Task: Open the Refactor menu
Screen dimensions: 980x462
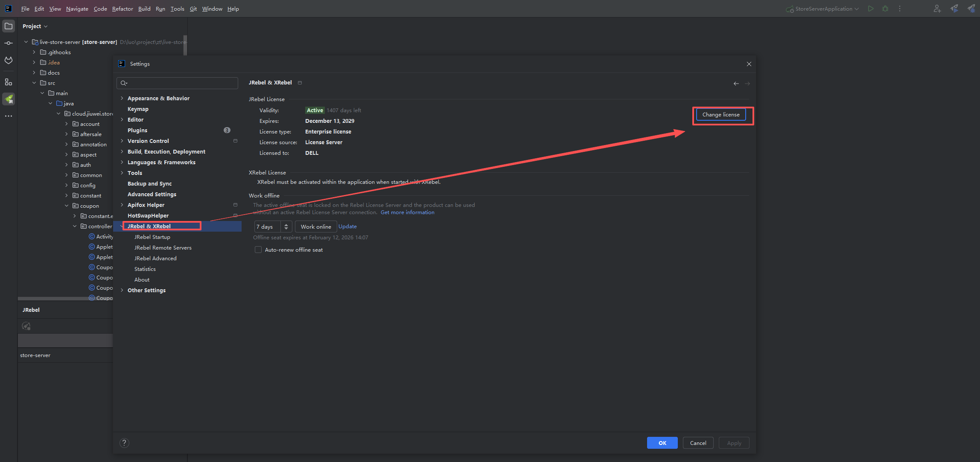Action: (122, 9)
